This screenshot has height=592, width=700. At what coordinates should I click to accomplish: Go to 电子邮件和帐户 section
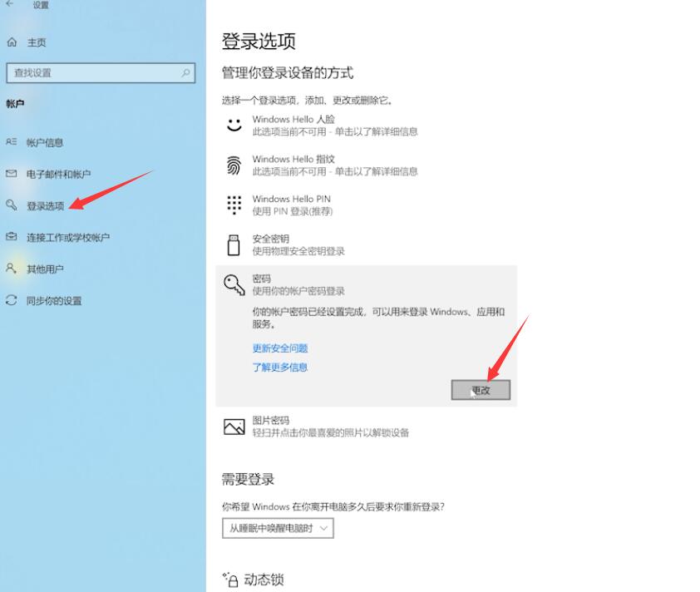click(58, 174)
